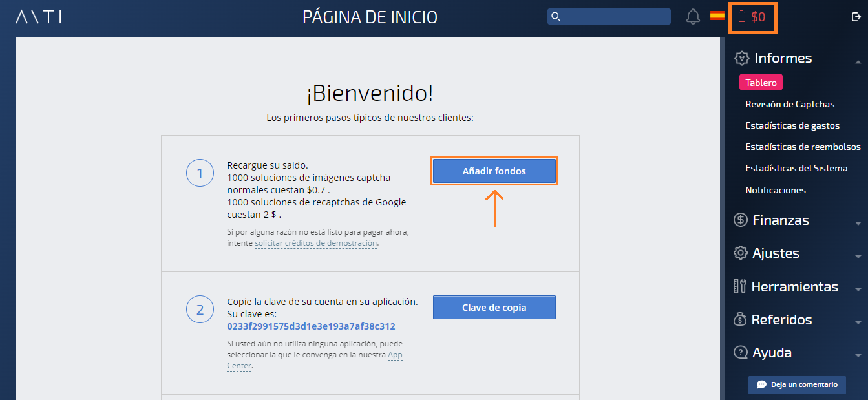Image resolution: width=868 pixels, height=400 pixels.
Task: Collapse the Informes section arrow
Action: (858, 62)
